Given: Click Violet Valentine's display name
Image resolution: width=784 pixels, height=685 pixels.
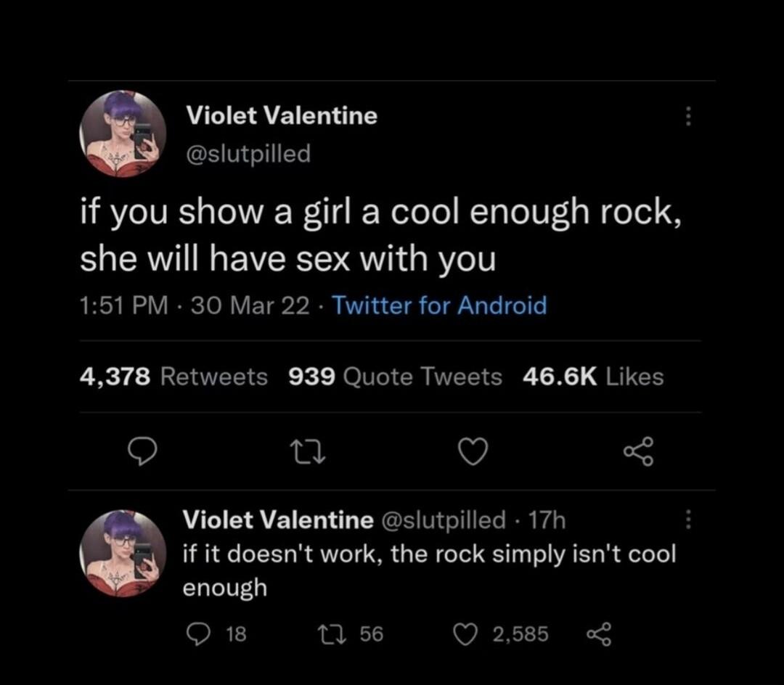Looking at the screenshot, I should pyautogui.click(x=281, y=115).
